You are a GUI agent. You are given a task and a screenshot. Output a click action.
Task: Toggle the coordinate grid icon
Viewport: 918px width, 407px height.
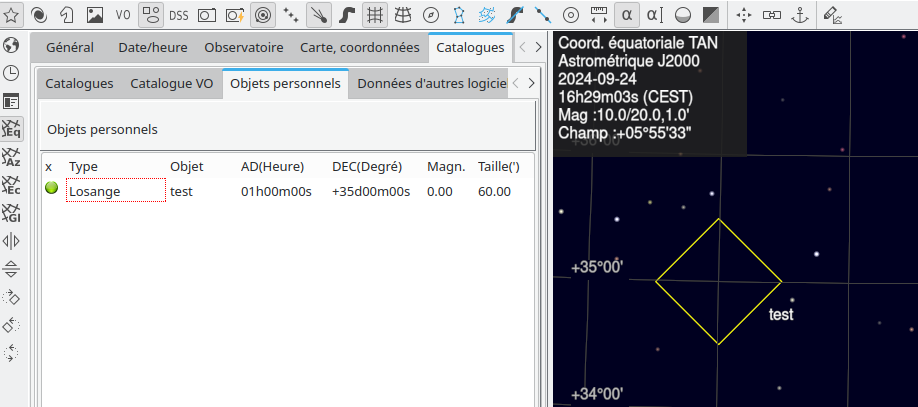tap(375, 15)
